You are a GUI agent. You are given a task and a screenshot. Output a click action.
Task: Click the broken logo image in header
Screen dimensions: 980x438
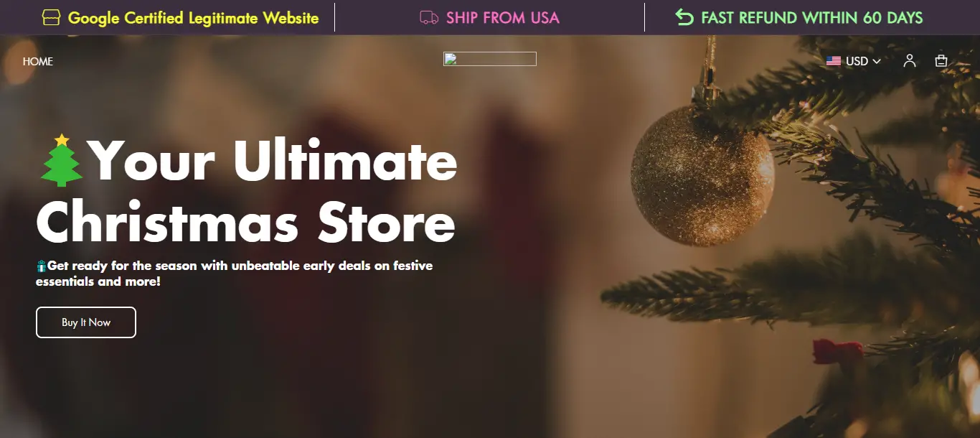click(x=490, y=59)
